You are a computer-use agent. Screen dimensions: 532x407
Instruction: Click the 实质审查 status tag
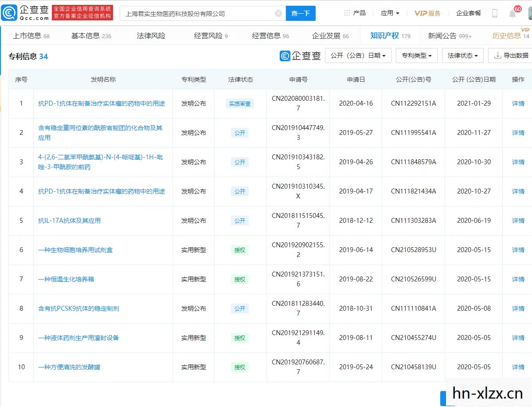(x=240, y=104)
